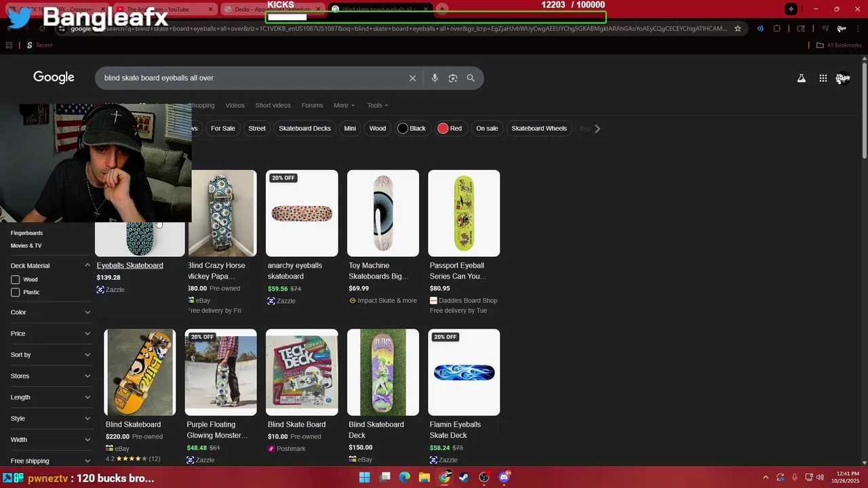Apply the For Sale filter chip

point(222,128)
